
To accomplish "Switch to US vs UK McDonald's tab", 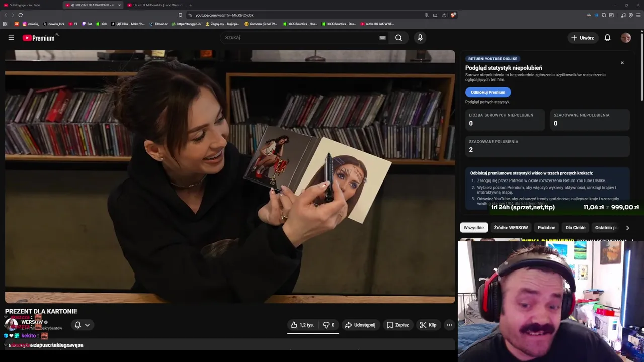I will coord(155,5).
